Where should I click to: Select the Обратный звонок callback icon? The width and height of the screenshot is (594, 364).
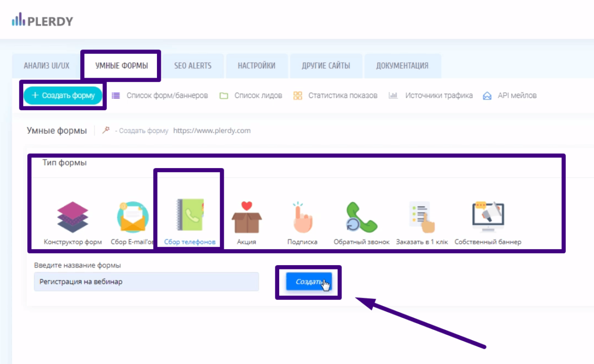coord(361,218)
